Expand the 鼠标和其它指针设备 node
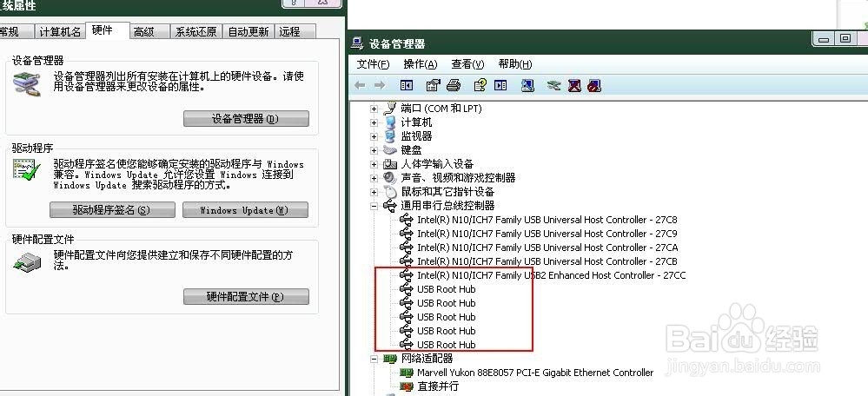Image resolution: width=868 pixels, height=396 pixels. pos(374,192)
